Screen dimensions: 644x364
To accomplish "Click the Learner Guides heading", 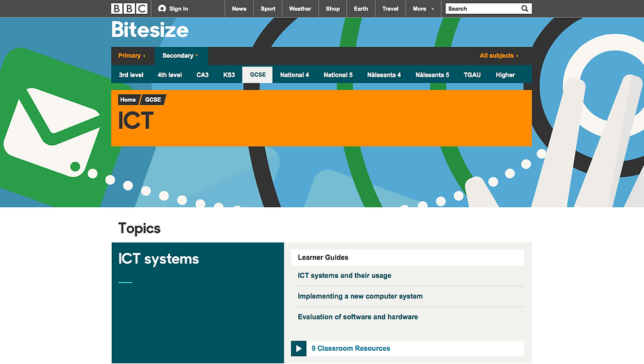I will point(323,257).
